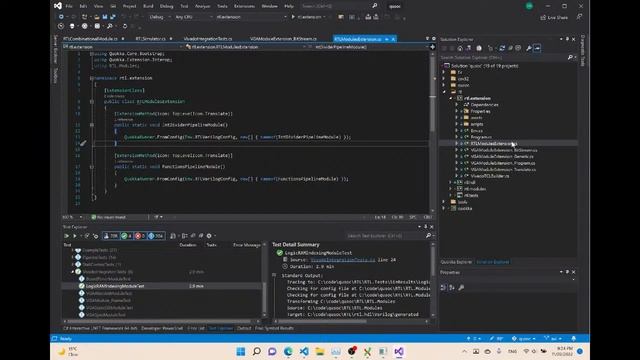Click the Property Pages wrench in Properties panel
The height and width of the screenshot is (360, 640).
click(461, 288)
